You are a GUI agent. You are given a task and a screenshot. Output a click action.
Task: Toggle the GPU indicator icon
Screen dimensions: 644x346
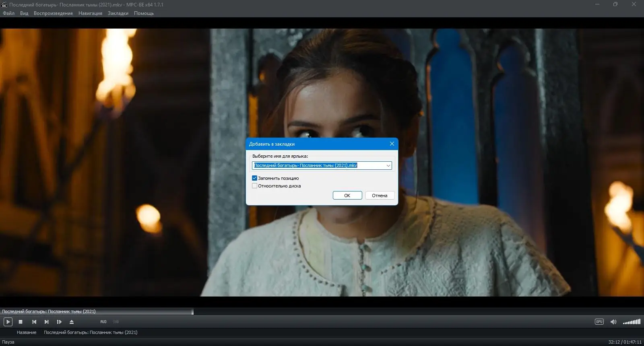[599, 322]
